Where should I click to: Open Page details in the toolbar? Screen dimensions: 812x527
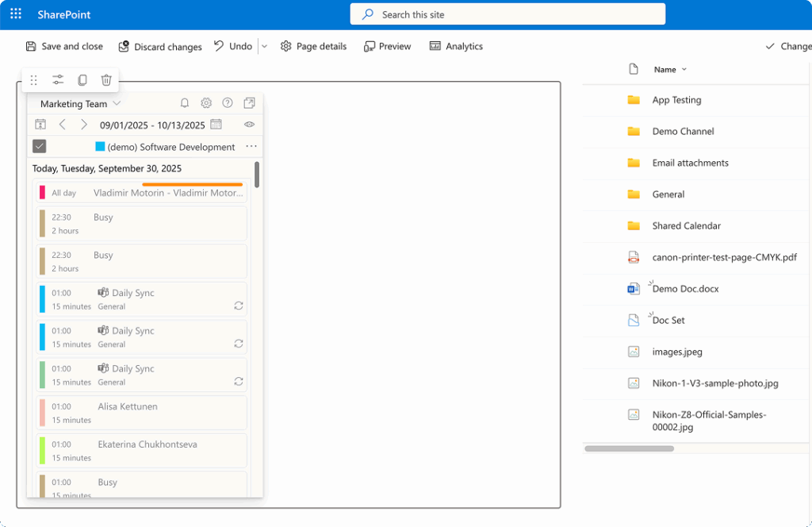[x=313, y=47]
